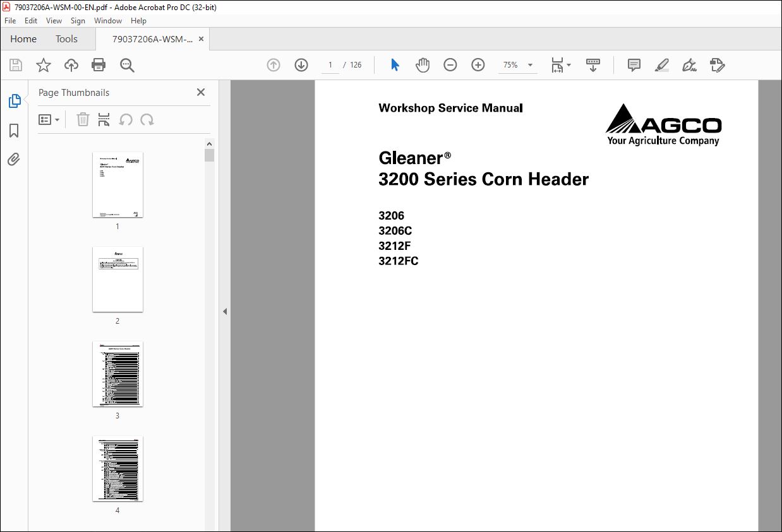782x532 pixels.
Task: Click the thumbnails scrollbar up arrow
Action: tap(210, 143)
